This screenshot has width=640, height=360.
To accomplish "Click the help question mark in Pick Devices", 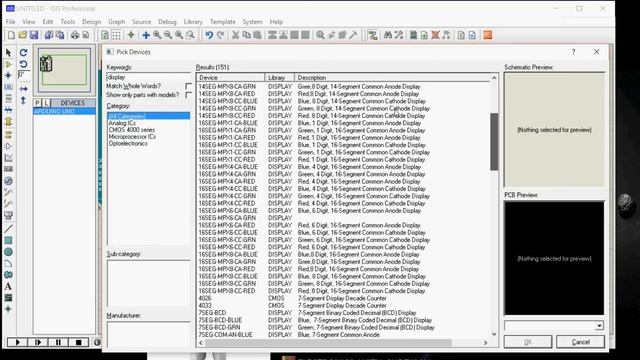I will (x=573, y=52).
